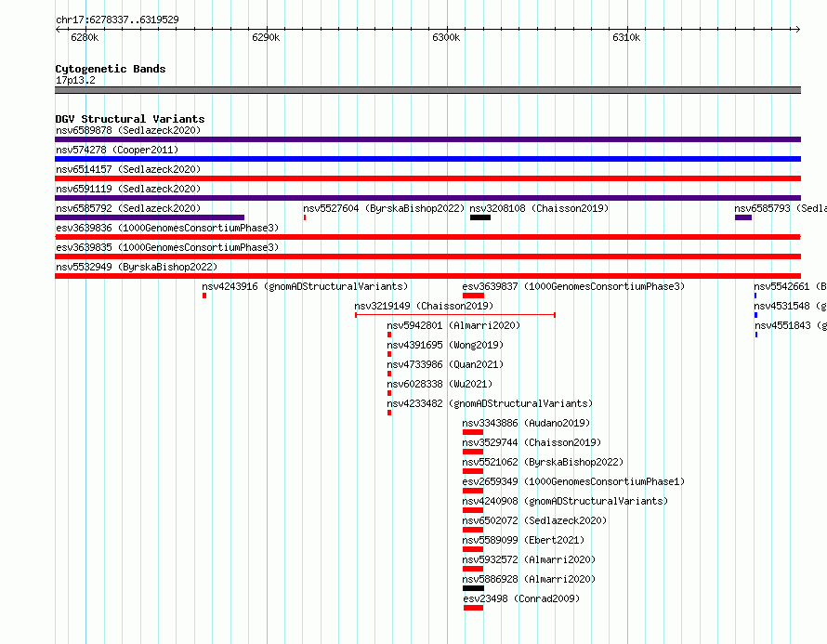The width and height of the screenshot is (827, 644).
Task: Select nsv4240908 (gnomADStructuralVariants) label
Action: (x=565, y=501)
